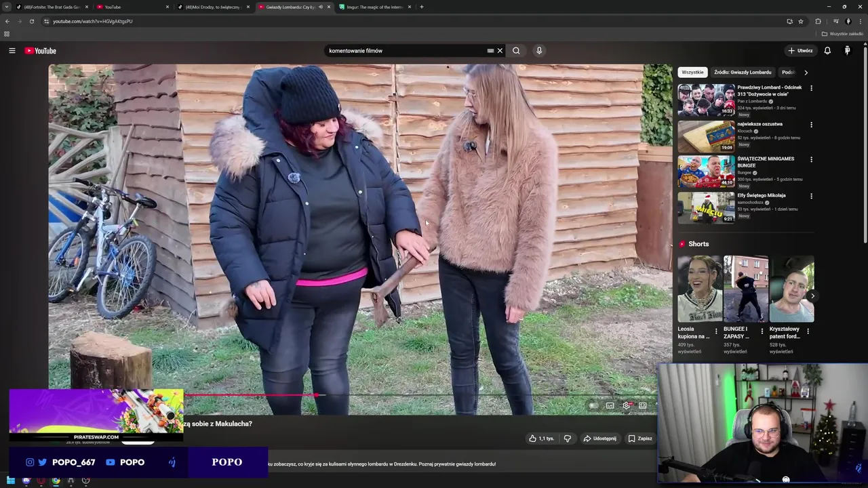The image size is (868, 488).
Task: Open the Windows Start menu
Action: [10, 481]
